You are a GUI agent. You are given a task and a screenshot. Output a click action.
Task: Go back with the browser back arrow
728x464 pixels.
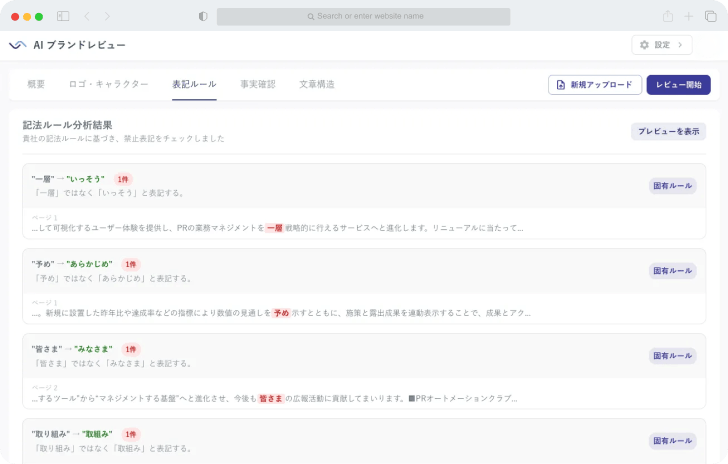[87, 16]
